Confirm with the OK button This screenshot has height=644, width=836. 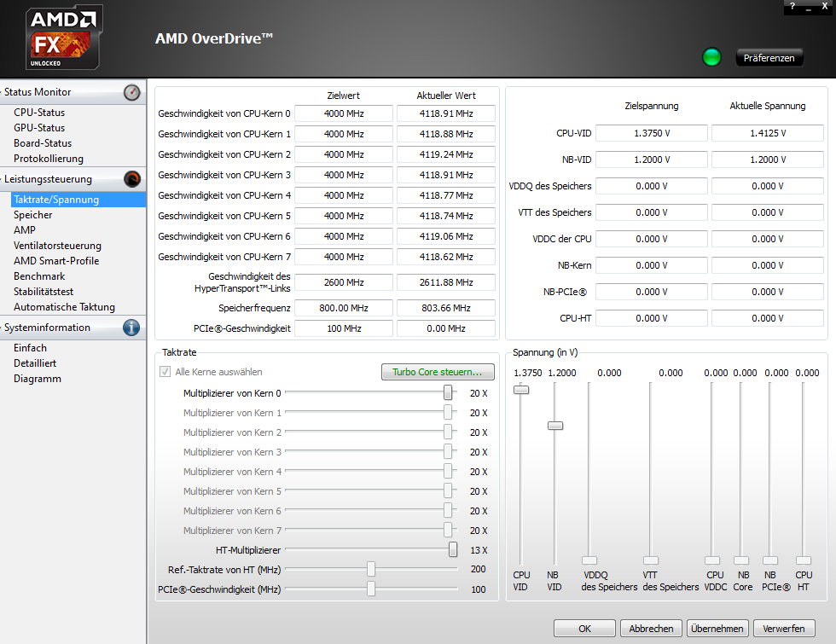tap(584, 629)
